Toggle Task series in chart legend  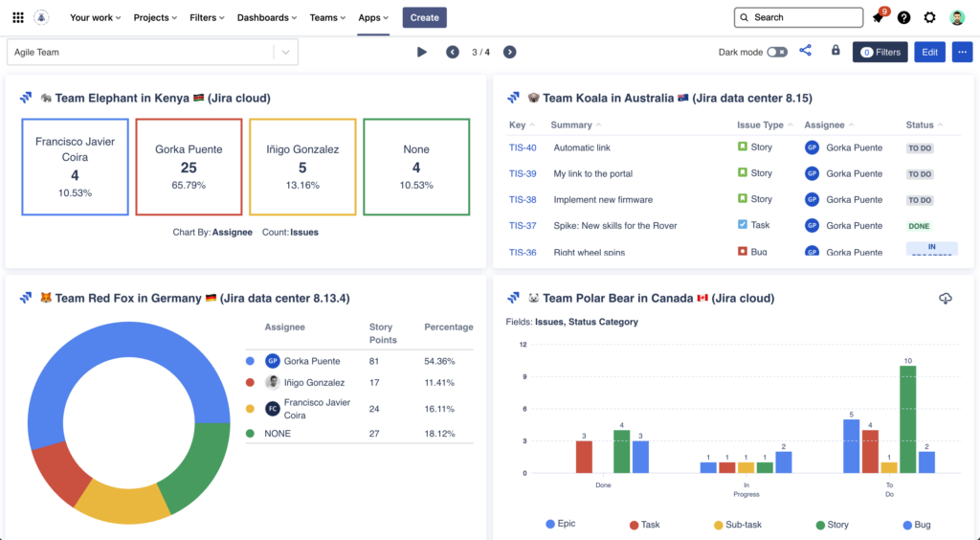644,525
